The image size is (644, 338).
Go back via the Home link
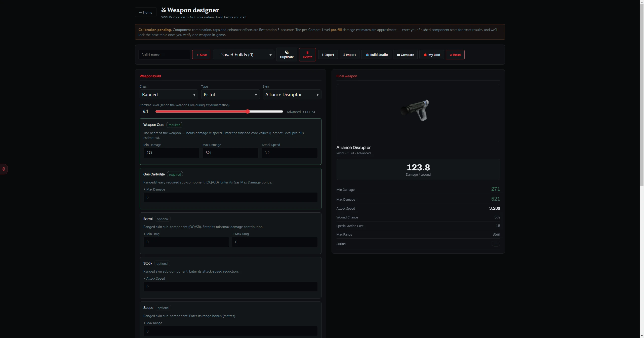[x=146, y=12]
